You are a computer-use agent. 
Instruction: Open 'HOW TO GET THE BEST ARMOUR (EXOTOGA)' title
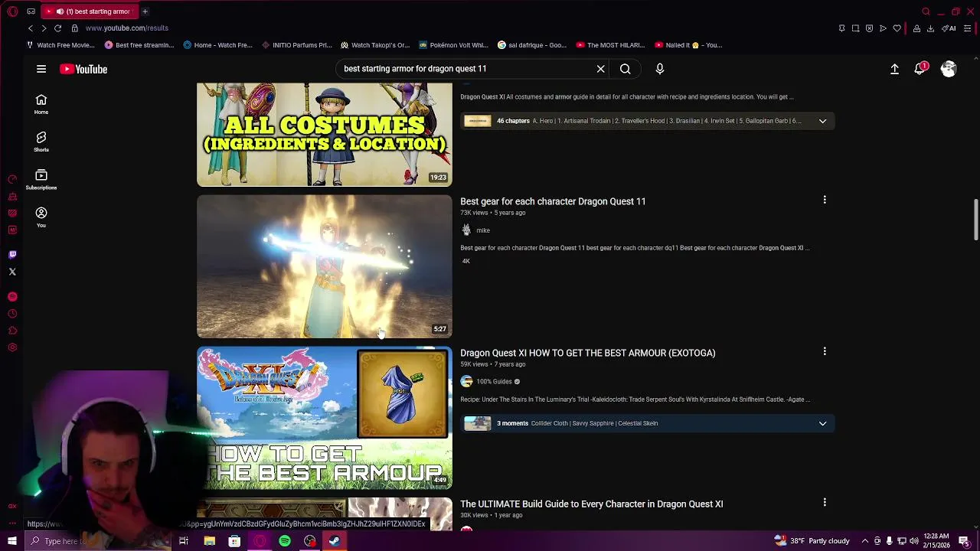pos(588,353)
